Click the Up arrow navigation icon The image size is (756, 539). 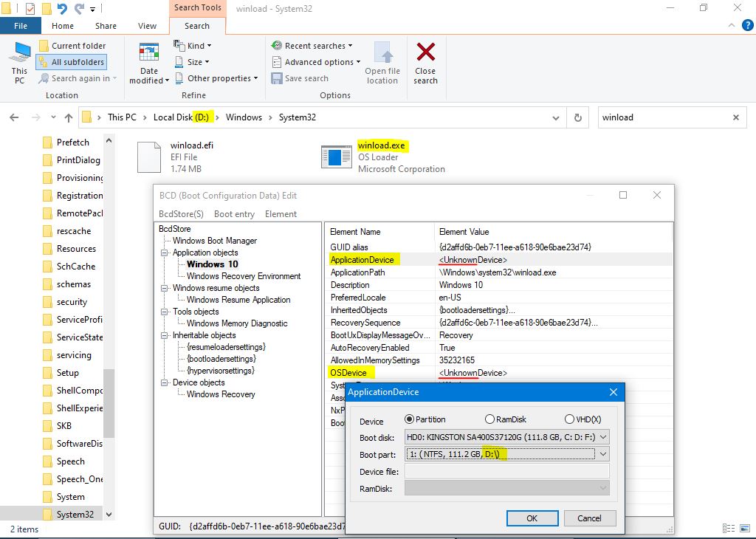pyautogui.click(x=69, y=117)
